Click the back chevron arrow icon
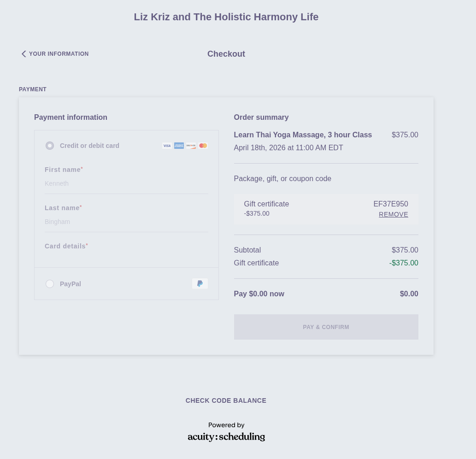476x459 pixels. 24,54
